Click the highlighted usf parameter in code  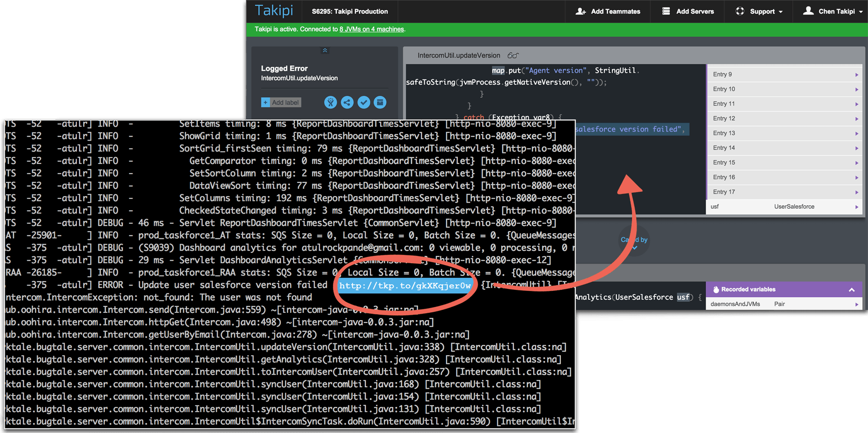pyautogui.click(x=683, y=297)
